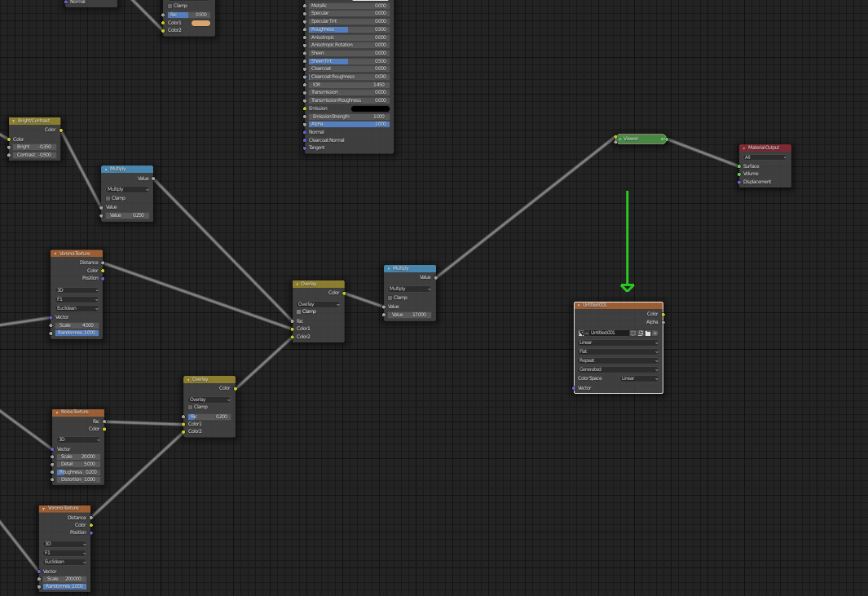Select the Untitled.001 node header

tap(619, 305)
